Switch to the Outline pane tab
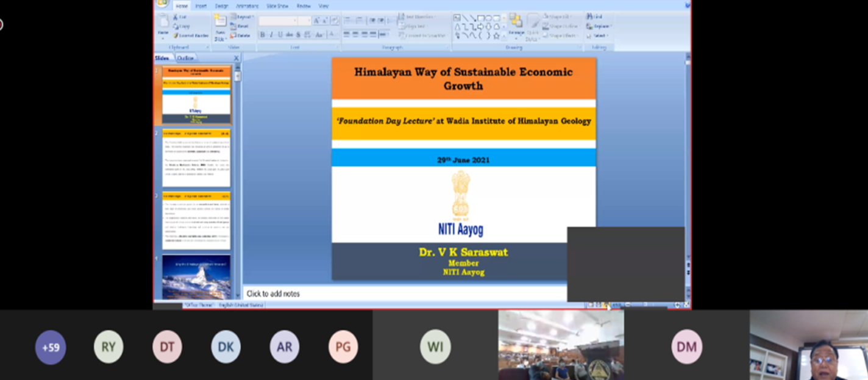 pos(185,58)
